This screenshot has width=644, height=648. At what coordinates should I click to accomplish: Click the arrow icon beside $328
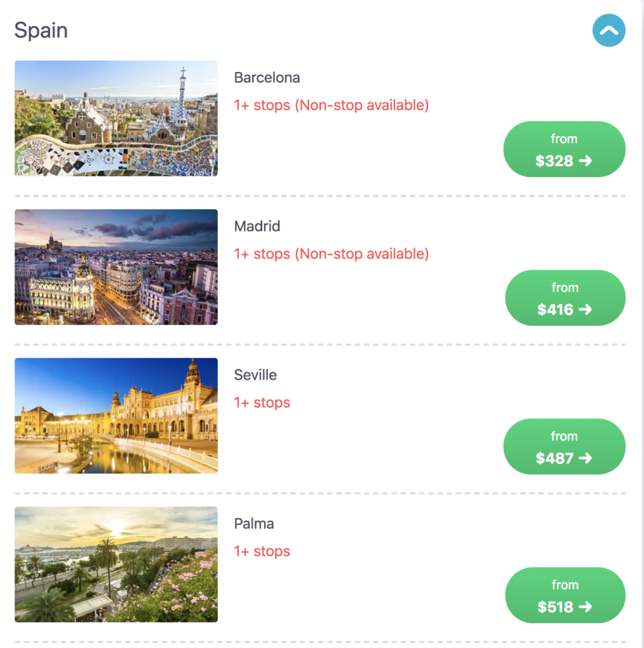coord(585,161)
